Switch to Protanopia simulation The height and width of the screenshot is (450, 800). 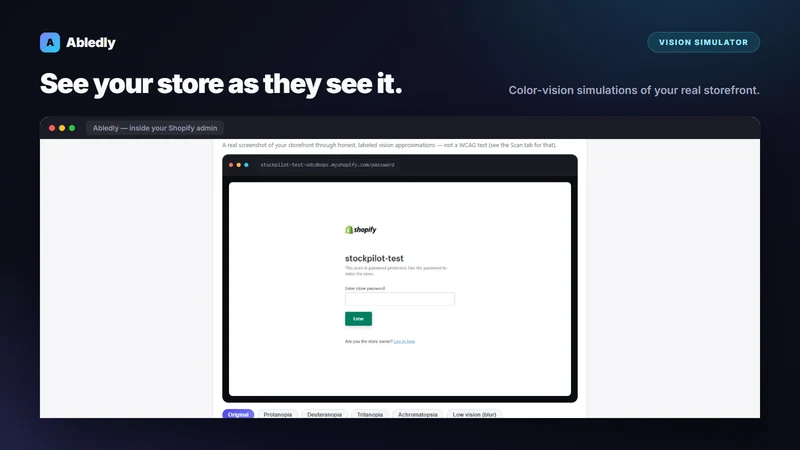[x=278, y=414]
